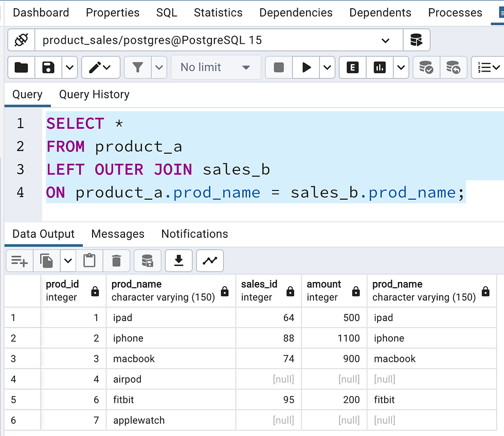Click the amount cell showing 900

pos(334,359)
